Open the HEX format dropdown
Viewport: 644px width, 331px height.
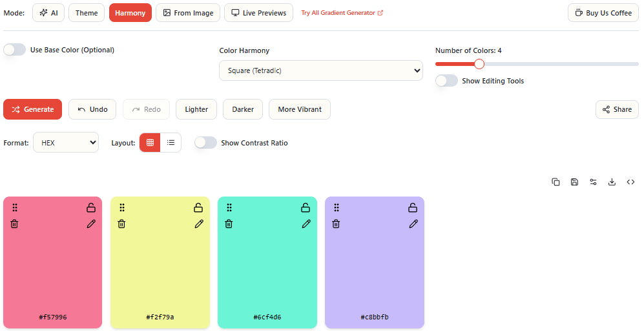(x=66, y=143)
